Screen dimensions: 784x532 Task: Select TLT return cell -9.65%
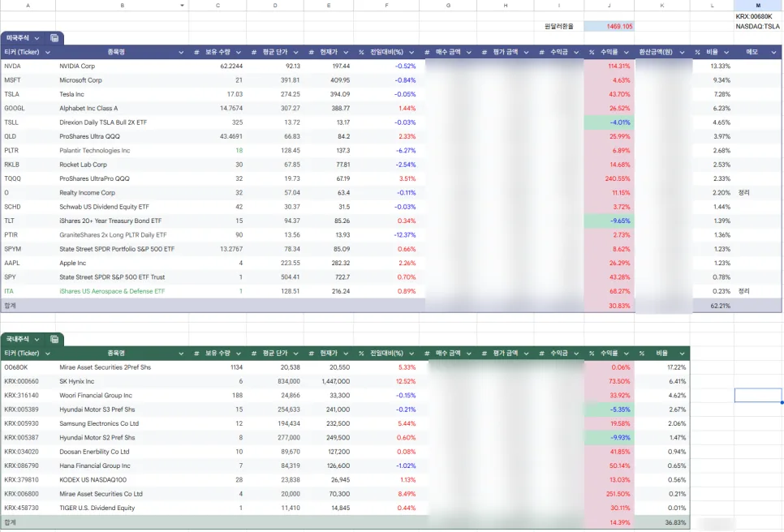coord(609,221)
